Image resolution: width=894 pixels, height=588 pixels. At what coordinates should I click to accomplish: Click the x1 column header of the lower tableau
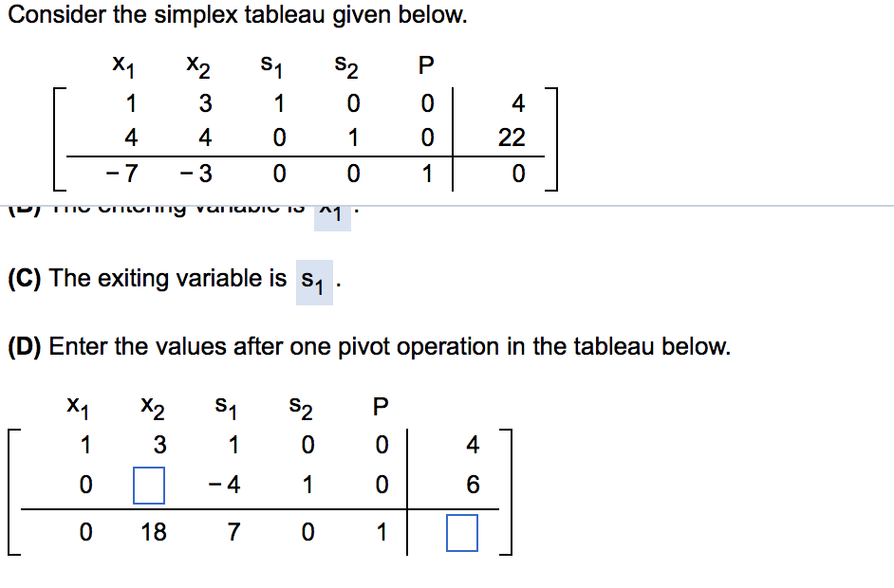tap(78, 408)
